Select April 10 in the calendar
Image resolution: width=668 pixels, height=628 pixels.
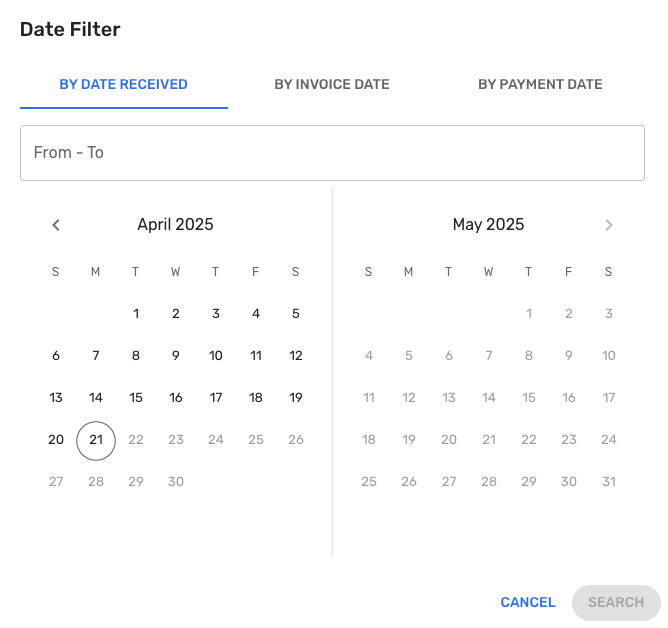click(216, 356)
